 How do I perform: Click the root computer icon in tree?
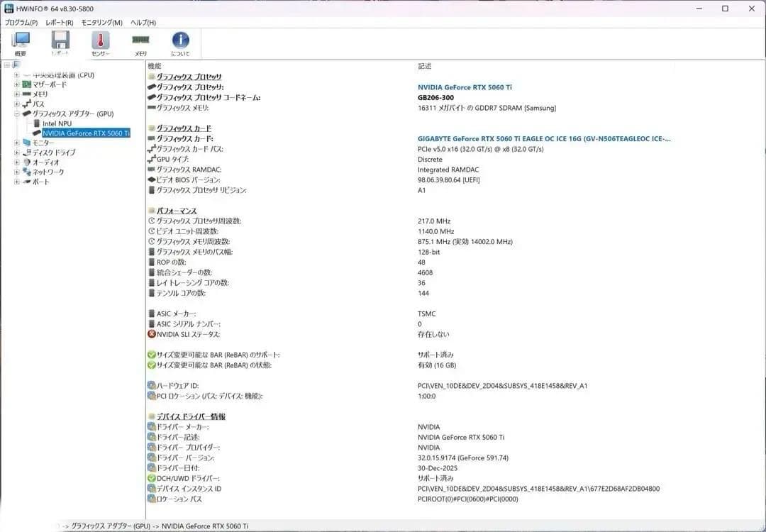pyautogui.click(x=16, y=65)
